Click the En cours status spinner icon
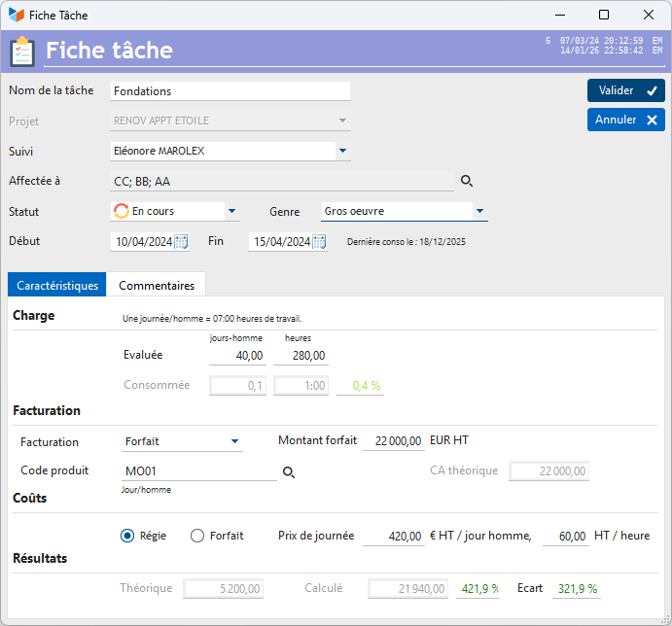The image size is (672, 626). click(122, 211)
